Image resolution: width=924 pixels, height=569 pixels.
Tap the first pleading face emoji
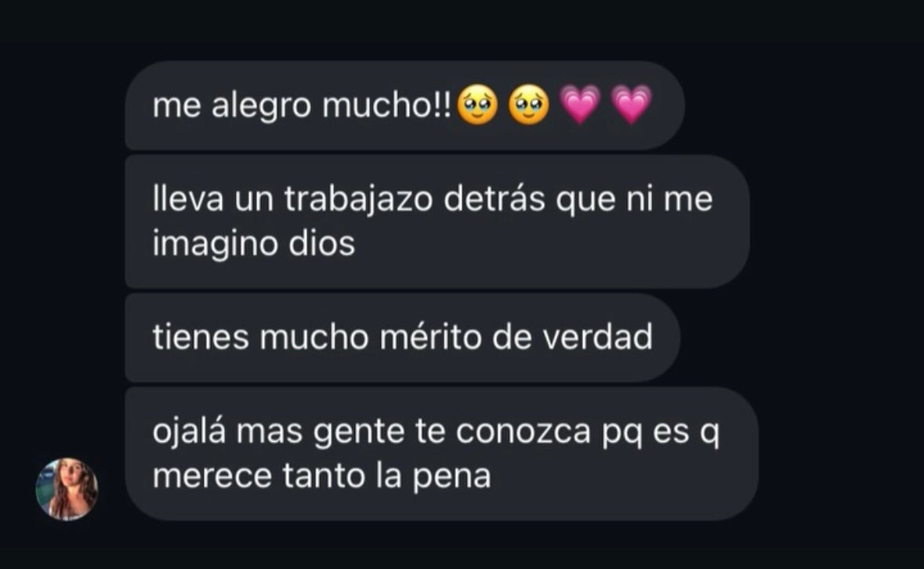(477, 105)
